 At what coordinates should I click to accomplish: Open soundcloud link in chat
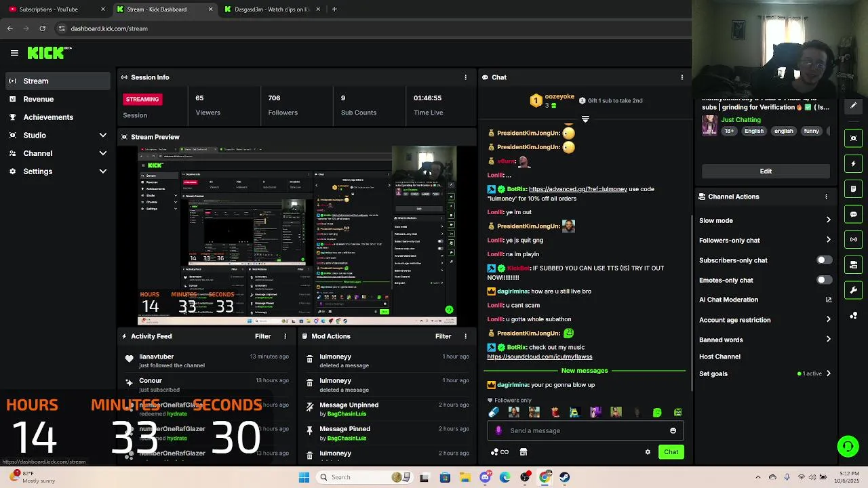pos(539,357)
